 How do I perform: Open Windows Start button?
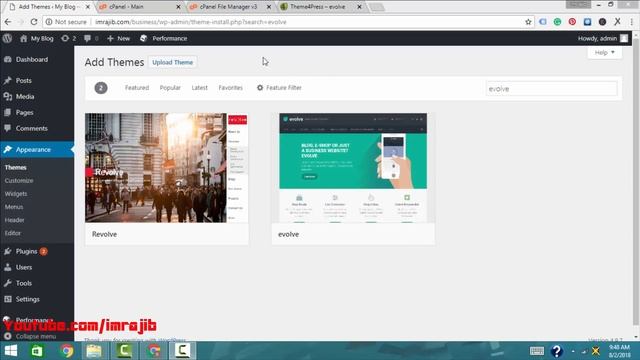tap(11, 351)
